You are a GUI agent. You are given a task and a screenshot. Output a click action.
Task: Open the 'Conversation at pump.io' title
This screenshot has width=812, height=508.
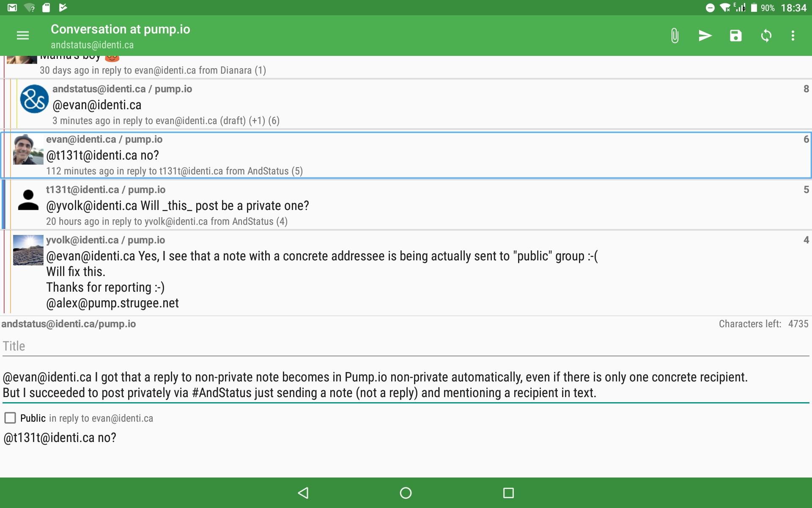[x=121, y=29]
